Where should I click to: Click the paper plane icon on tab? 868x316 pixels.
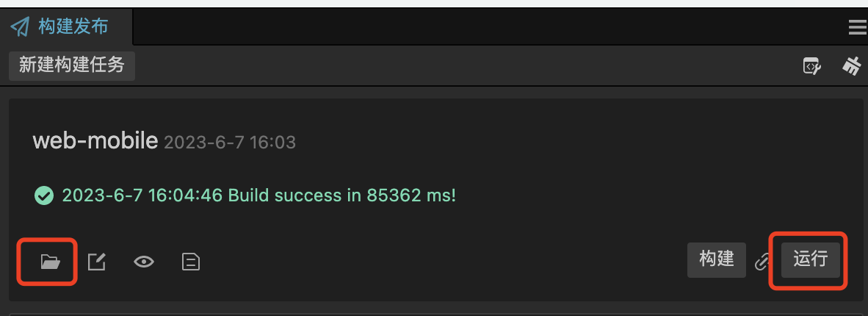click(20, 27)
